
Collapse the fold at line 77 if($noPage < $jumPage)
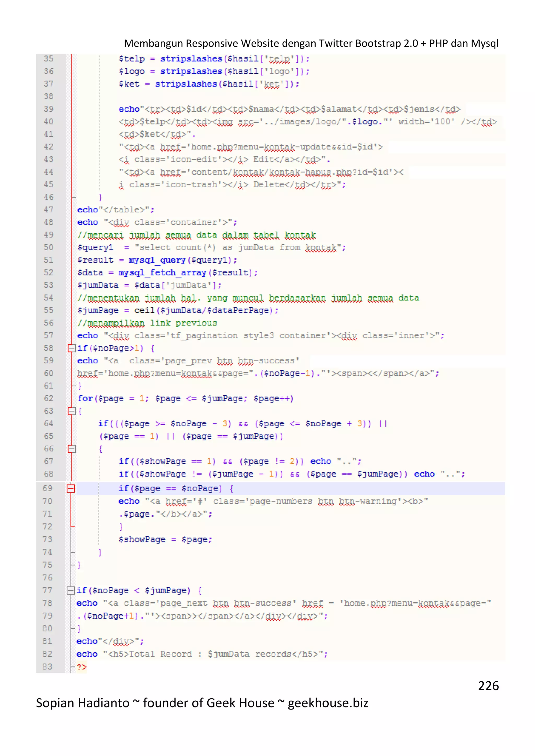pyautogui.click(x=71, y=590)
